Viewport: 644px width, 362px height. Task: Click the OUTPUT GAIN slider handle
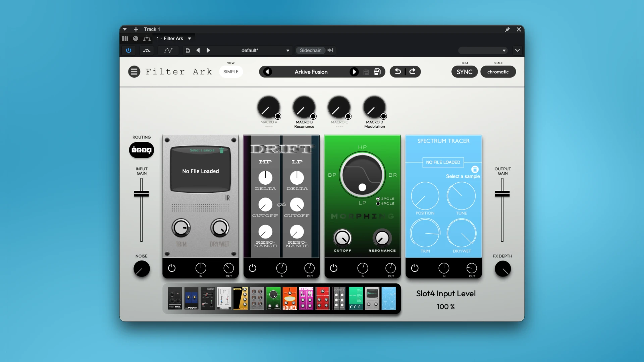click(502, 193)
